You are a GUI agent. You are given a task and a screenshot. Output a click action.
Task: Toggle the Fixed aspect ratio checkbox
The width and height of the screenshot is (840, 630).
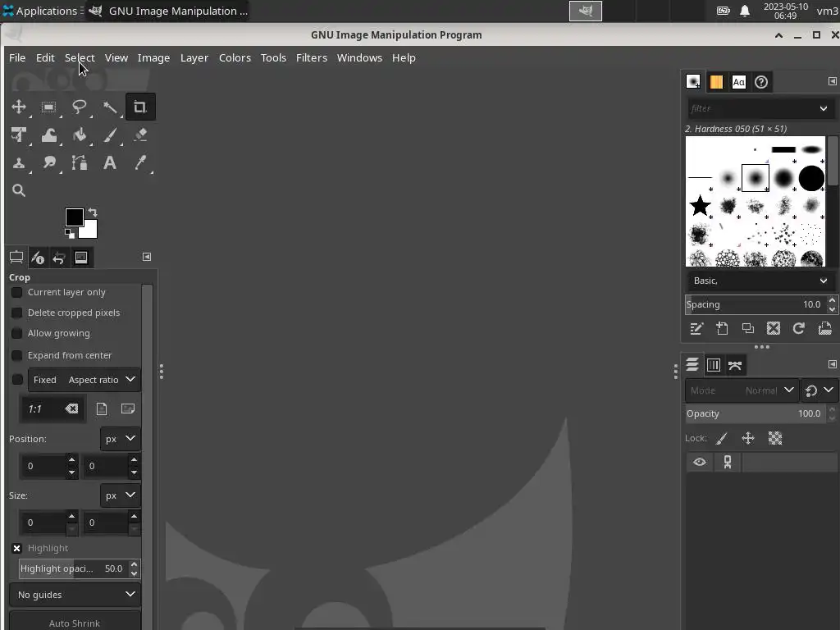pos(17,379)
